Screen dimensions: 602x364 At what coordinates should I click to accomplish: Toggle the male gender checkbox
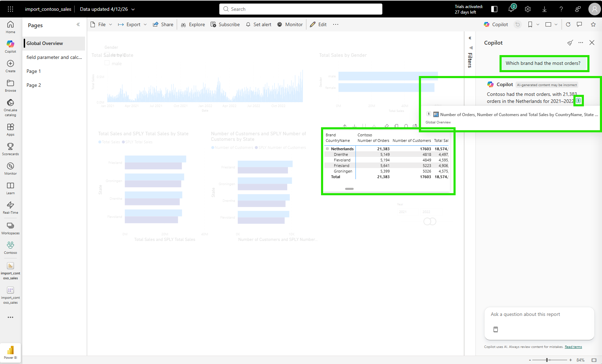[107, 63]
